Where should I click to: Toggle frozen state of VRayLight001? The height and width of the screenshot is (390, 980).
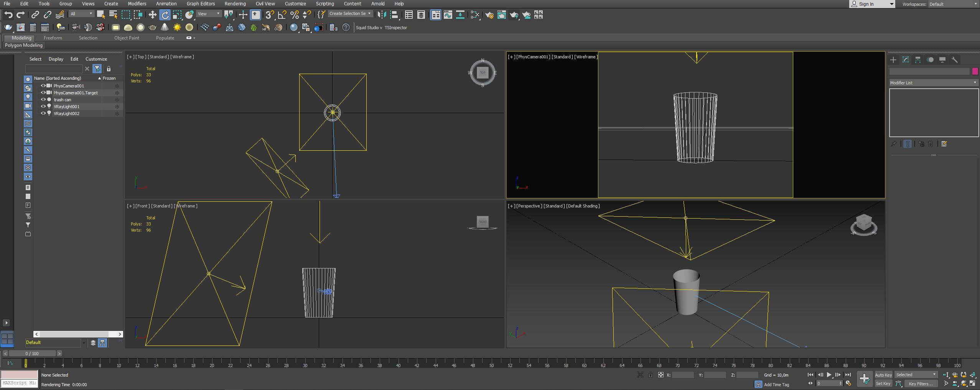click(x=117, y=107)
